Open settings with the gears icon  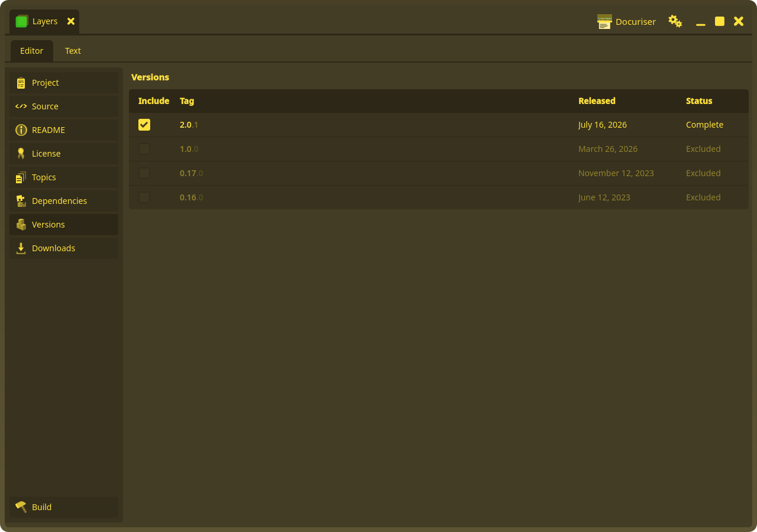675,21
